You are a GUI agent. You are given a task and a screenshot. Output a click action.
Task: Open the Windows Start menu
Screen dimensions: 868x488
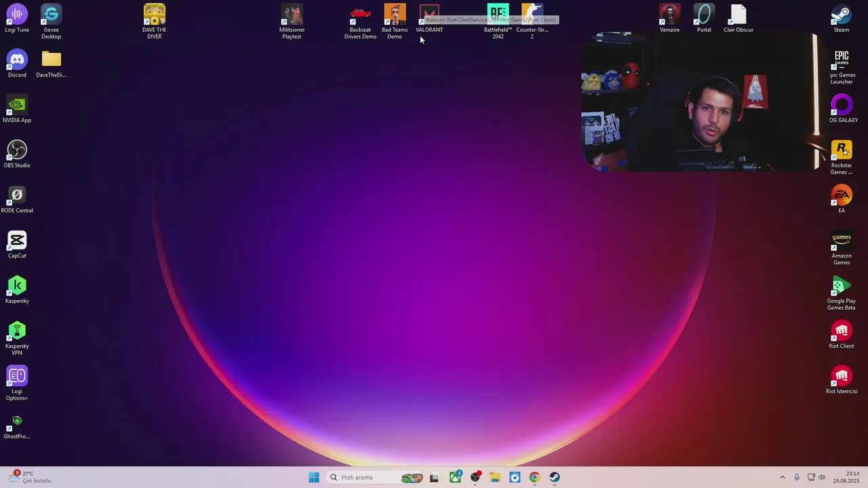pos(314,477)
